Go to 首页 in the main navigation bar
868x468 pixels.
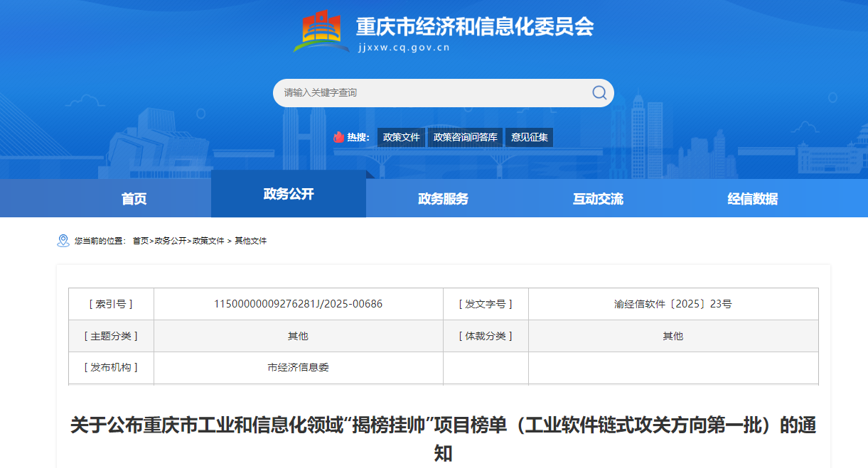134,199
